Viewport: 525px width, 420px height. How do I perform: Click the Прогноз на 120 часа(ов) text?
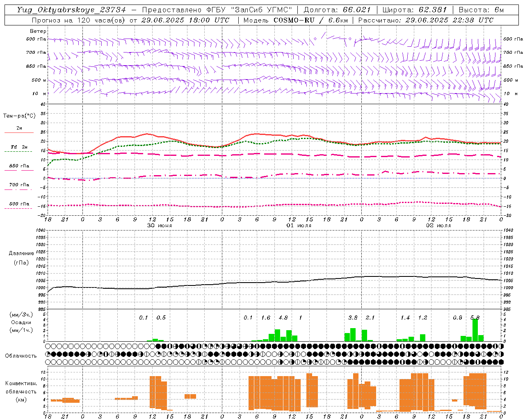point(79,20)
